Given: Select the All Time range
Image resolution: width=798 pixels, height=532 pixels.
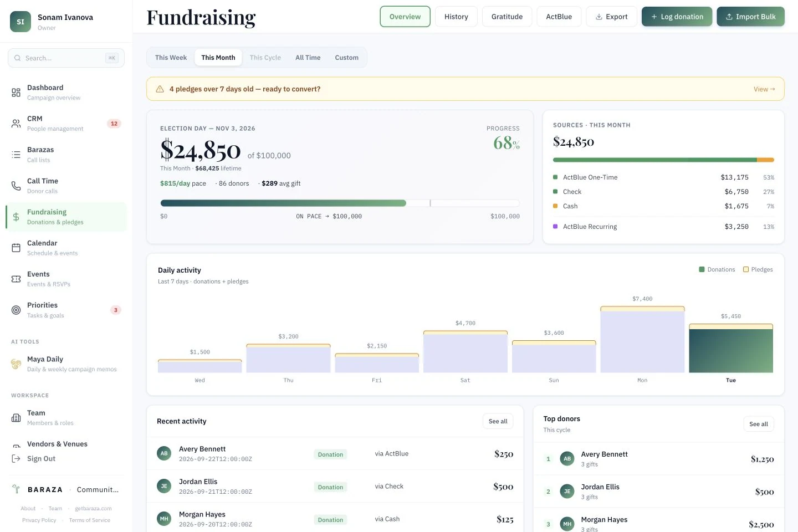Looking at the screenshot, I should point(308,58).
